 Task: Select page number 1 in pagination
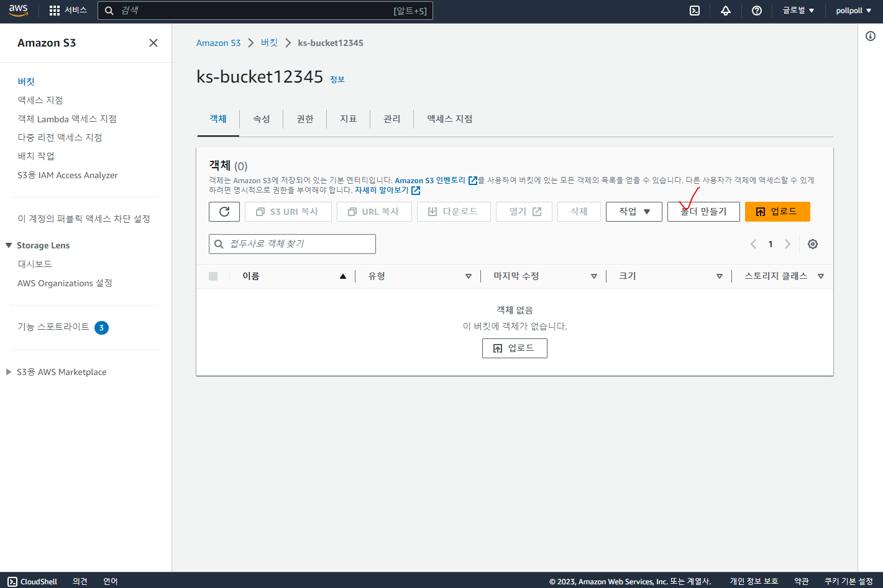(x=771, y=244)
